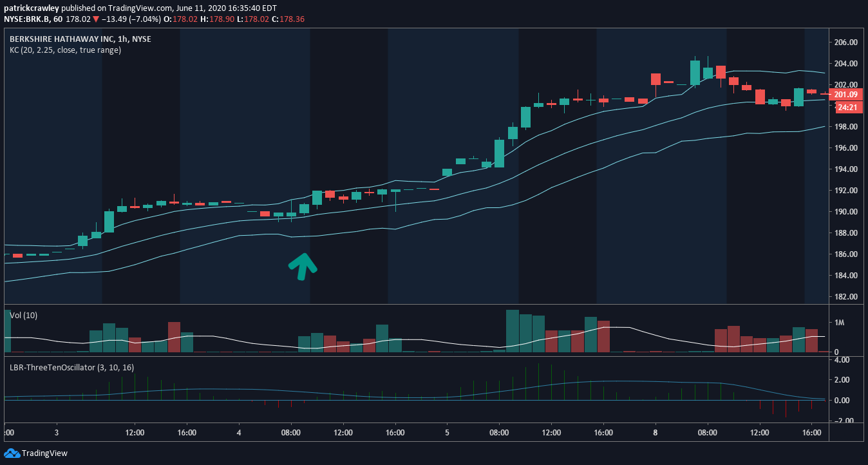Screen dimensions: 868x465
Task: Click the red down-triangle price change indicator
Action: tap(96, 19)
